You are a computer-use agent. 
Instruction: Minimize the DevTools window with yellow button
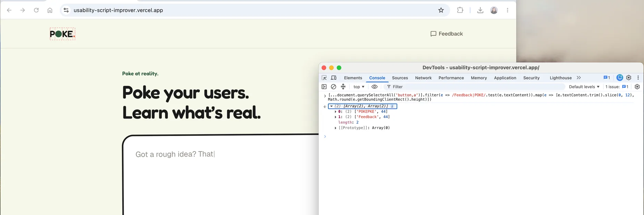[331, 68]
